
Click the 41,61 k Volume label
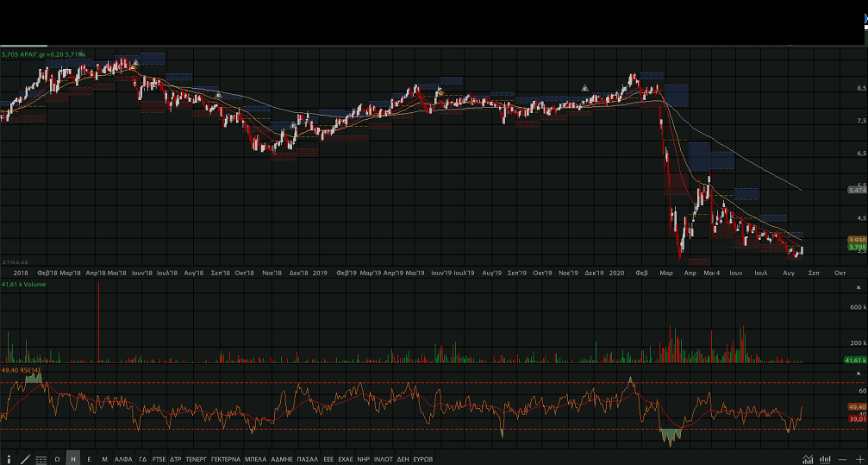23,284
